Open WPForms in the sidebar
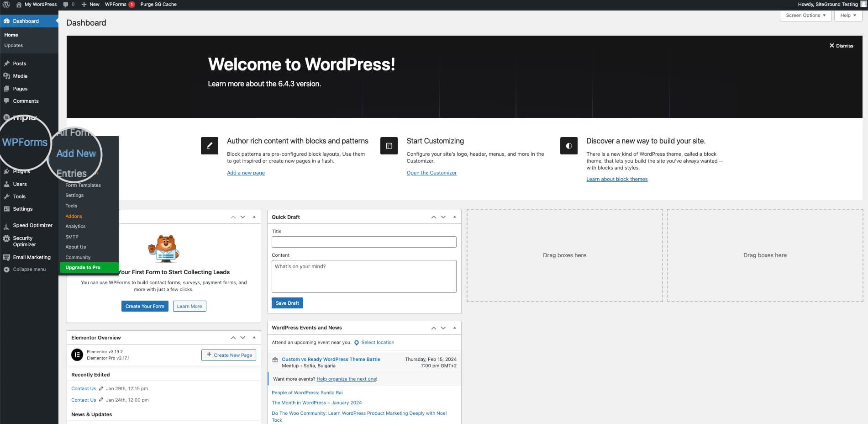The height and width of the screenshot is (424, 868). click(x=25, y=142)
